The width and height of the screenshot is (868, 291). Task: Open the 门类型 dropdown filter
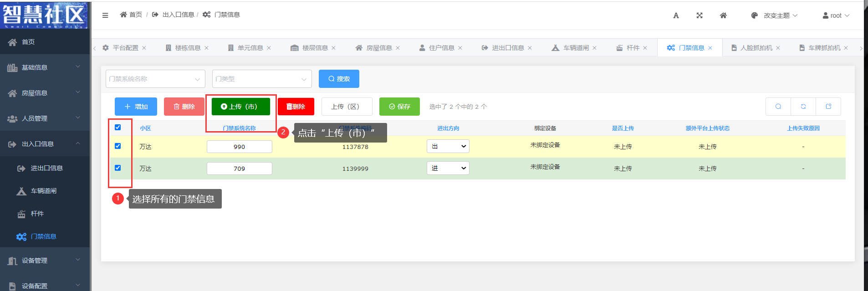pyautogui.click(x=262, y=79)
